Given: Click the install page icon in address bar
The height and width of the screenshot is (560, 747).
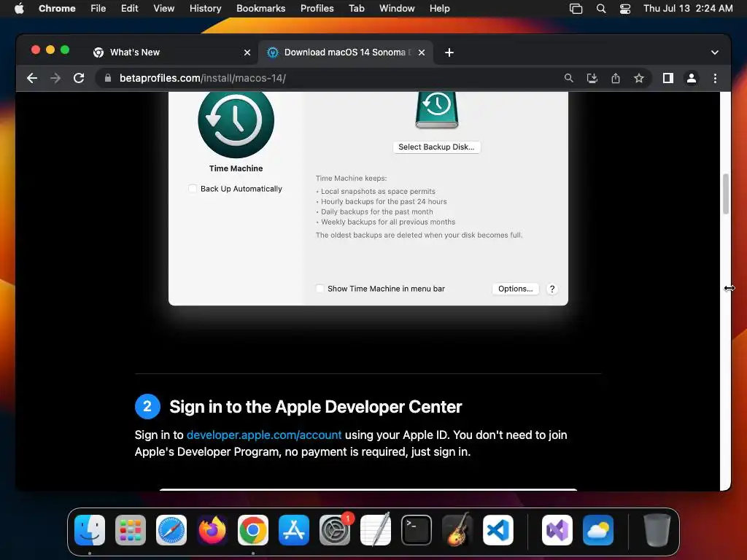Looking at the screenshot, I should pyautogui.click(x=592, y=78).
